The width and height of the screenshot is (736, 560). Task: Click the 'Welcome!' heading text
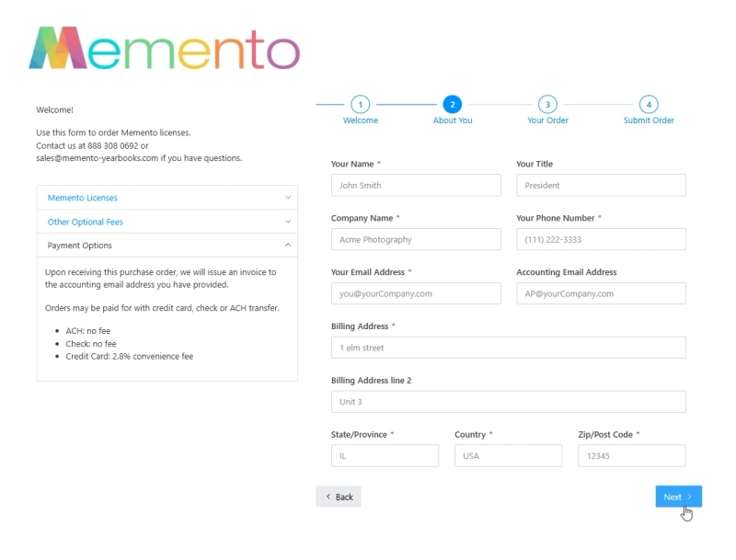point(54,109)
